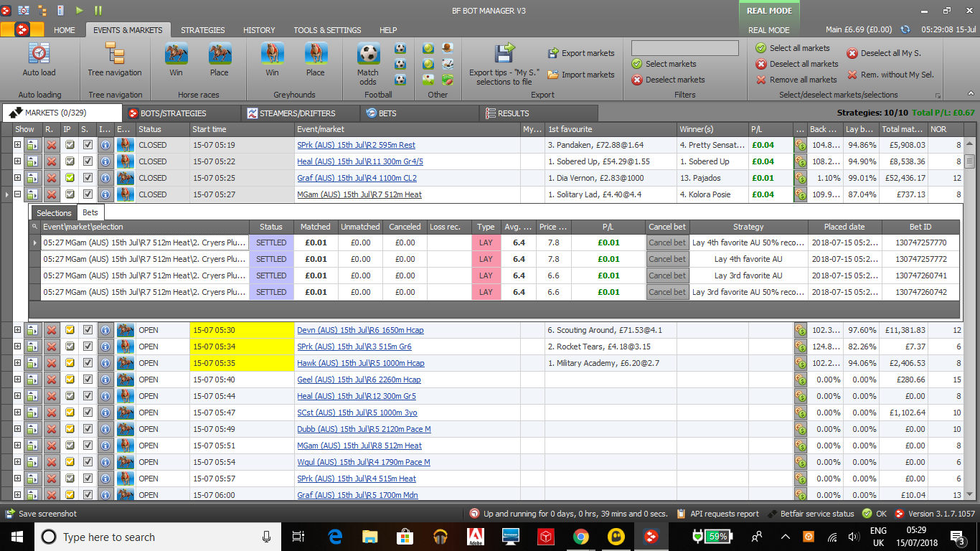Click the orange application menu button
Image resolution: width=980 pixels, height=551 pixels.
click(22, 29)
